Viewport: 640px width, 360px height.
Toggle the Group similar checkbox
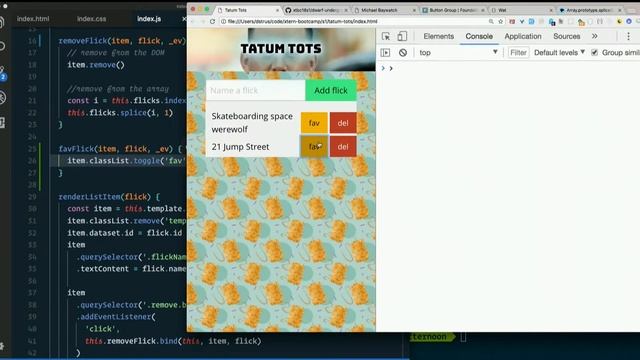(594, 53)
